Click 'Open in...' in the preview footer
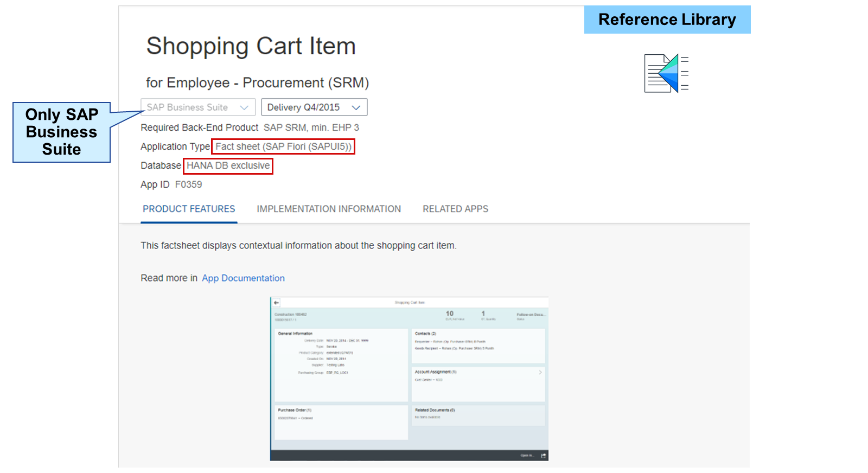The height and width of the screenshot is (473, 868). coord(526,456)
